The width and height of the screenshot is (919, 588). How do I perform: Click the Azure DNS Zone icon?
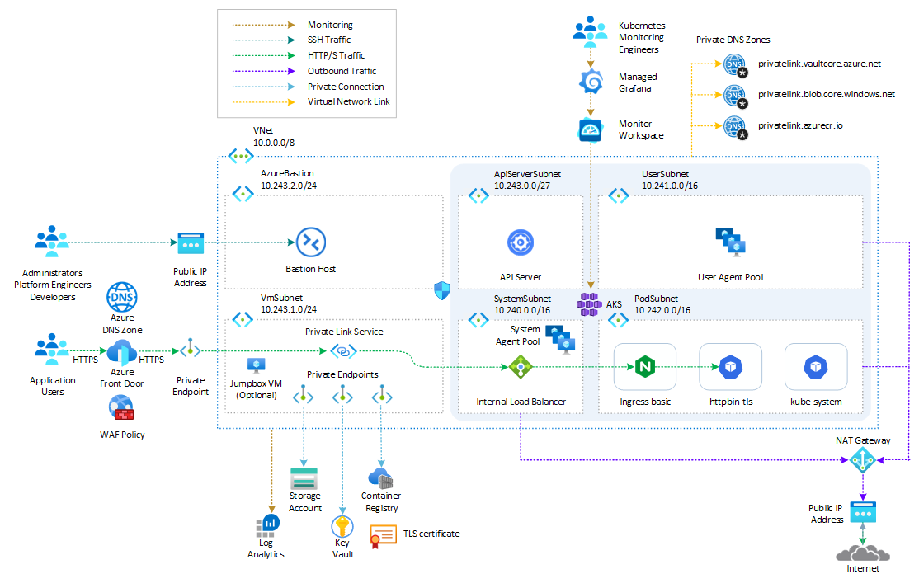coord(124,299)
